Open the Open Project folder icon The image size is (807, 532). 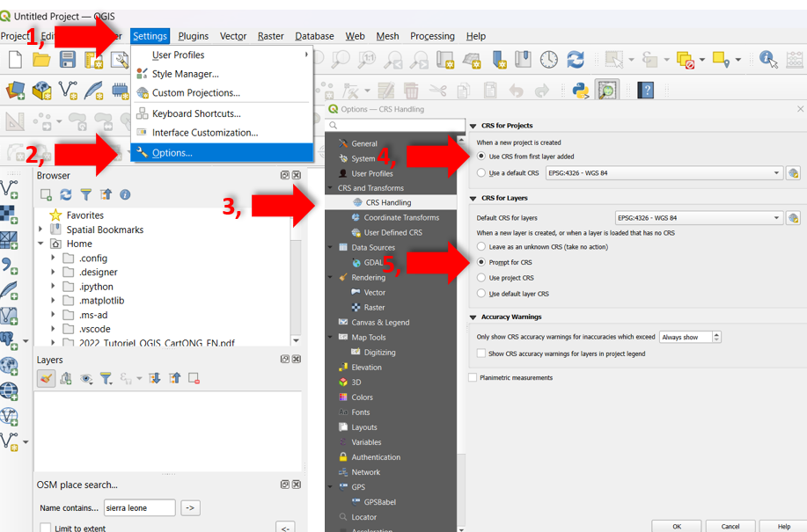41,60
